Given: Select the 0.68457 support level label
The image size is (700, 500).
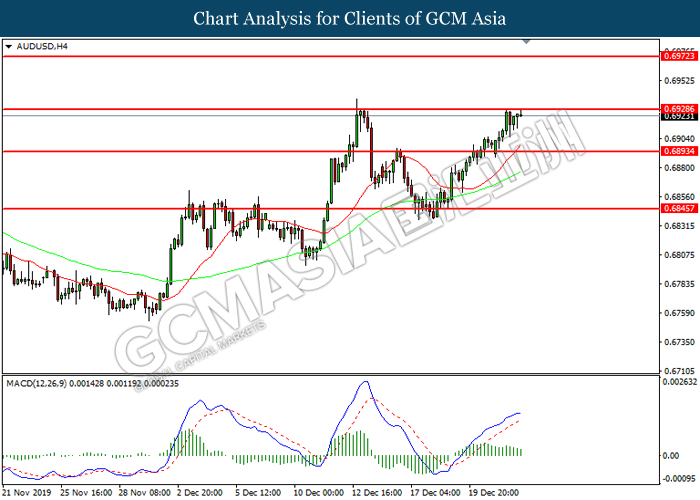Looking at the screenshot, I should tap(679, 208).
